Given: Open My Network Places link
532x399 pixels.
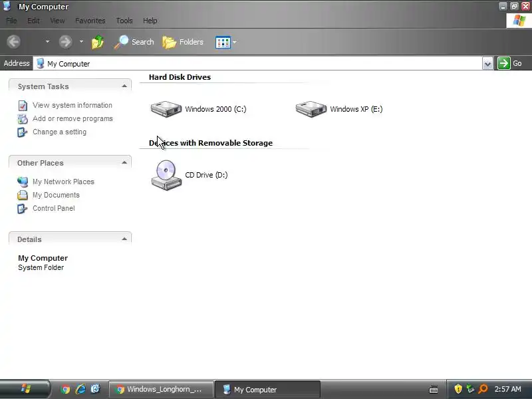Looking at the screenshot, I should [63, 182].
